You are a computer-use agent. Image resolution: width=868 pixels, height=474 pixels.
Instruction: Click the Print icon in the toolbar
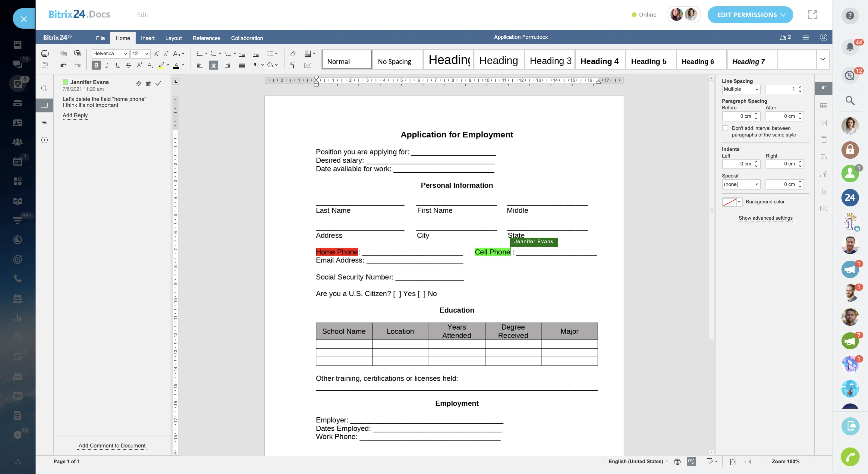45,54
